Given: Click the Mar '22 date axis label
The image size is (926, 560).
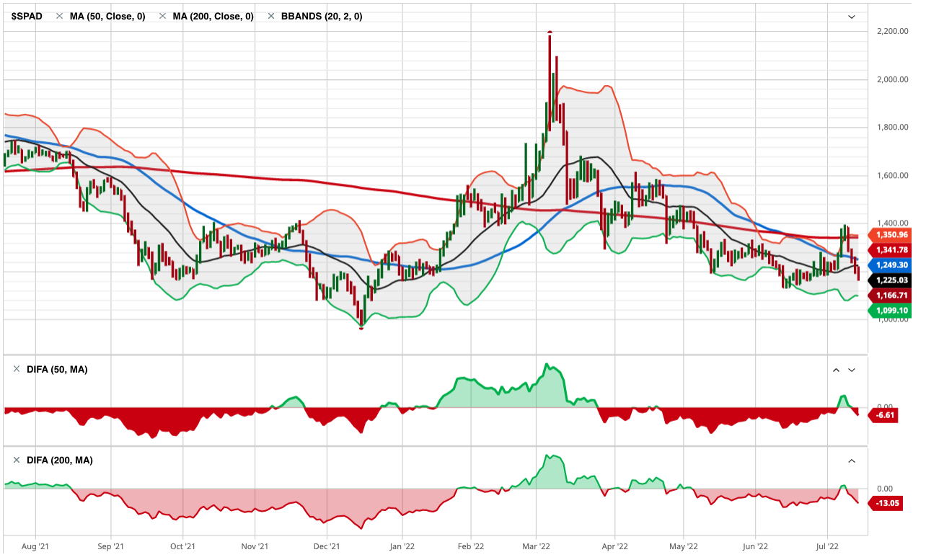Looking at the screenshot, I should pos(536,546).
